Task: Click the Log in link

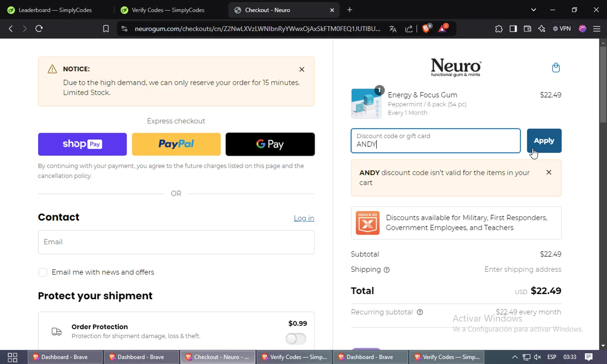Action: pyautogui.click(x=304, y=218)
